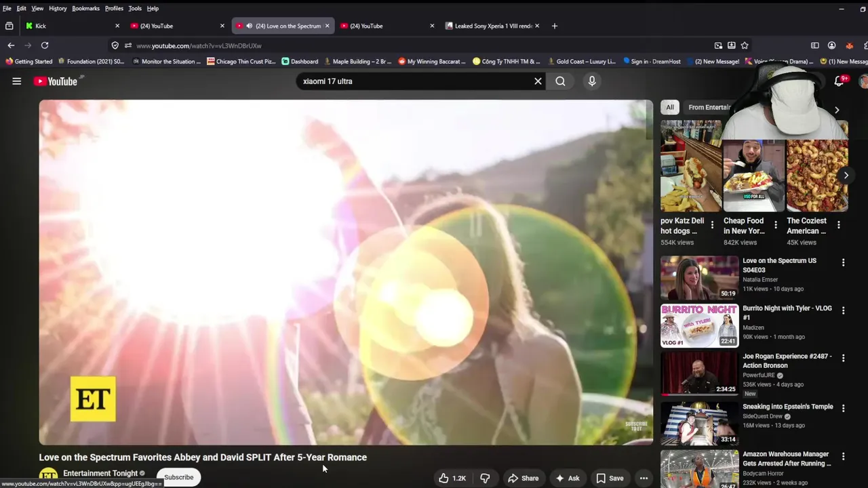The height and width of the screenshot is (488, 868).
Task: Open the Entertainment Tonight channel name
Action: tap(100, 473)
